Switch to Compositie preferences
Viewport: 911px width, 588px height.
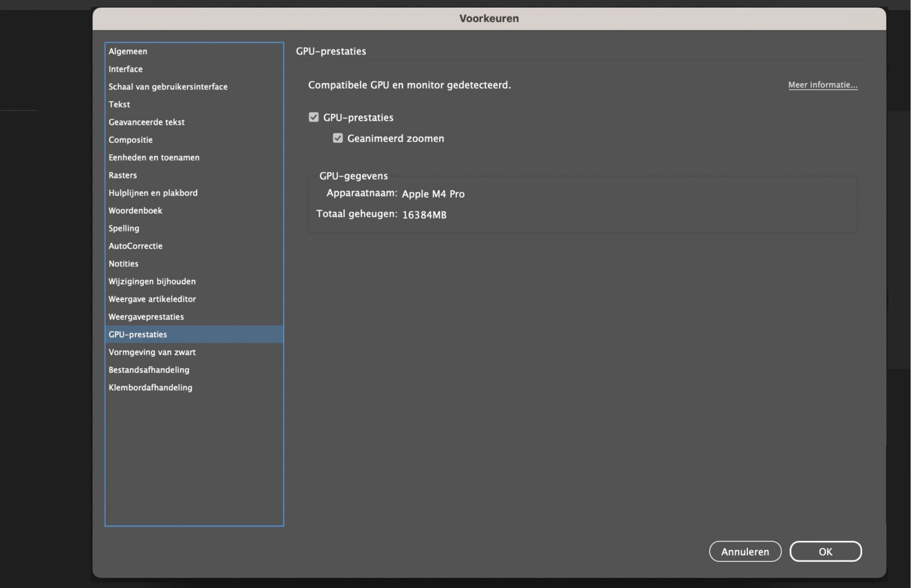tap(130, 140)
